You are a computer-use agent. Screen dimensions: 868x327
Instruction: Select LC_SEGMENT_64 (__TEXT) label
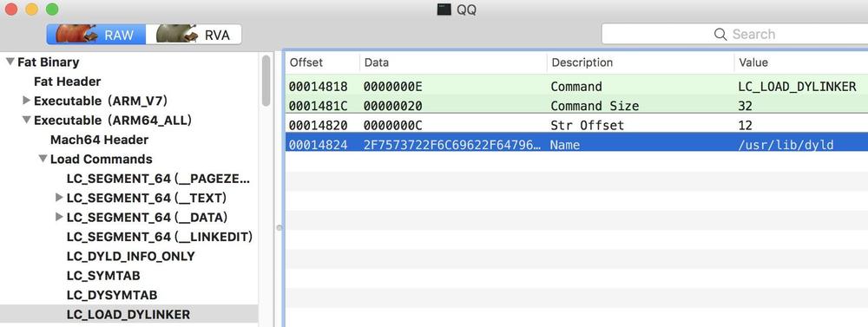pyautogui.click(x=146, y=198)
